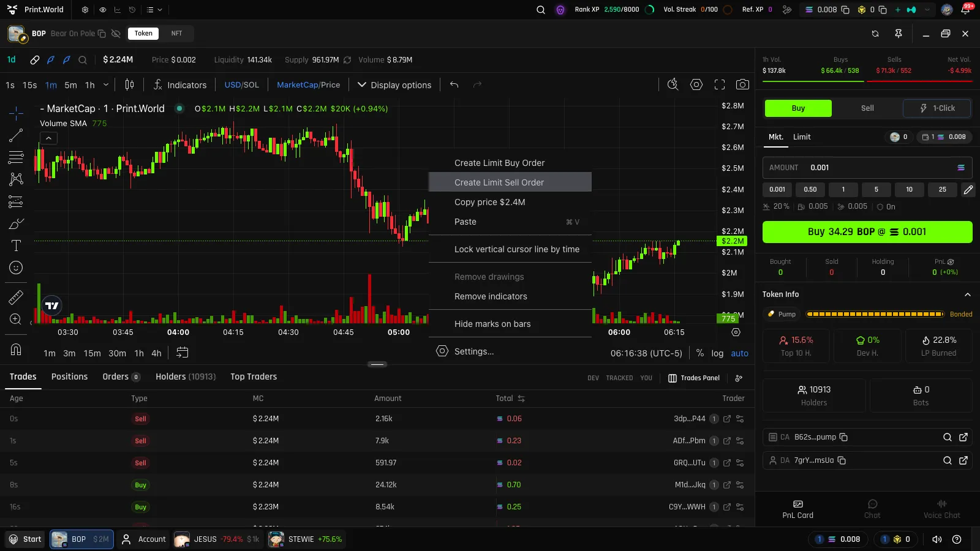Open the Fibonacci retracement tool
980x551 pixels.
(x=16, y=157)
